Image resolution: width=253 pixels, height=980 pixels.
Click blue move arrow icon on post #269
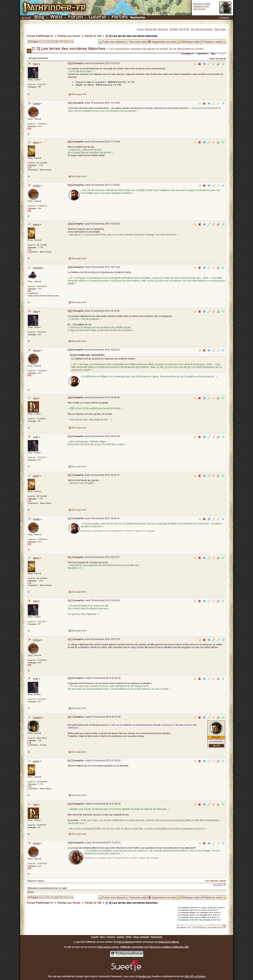click(204, 398)
